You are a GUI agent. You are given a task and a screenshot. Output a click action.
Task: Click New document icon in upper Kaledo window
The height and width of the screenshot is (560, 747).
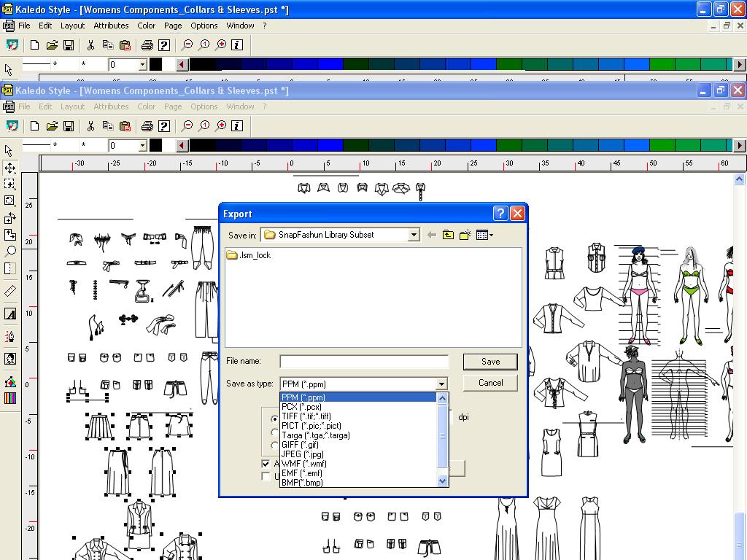click(x=34, y=45)
